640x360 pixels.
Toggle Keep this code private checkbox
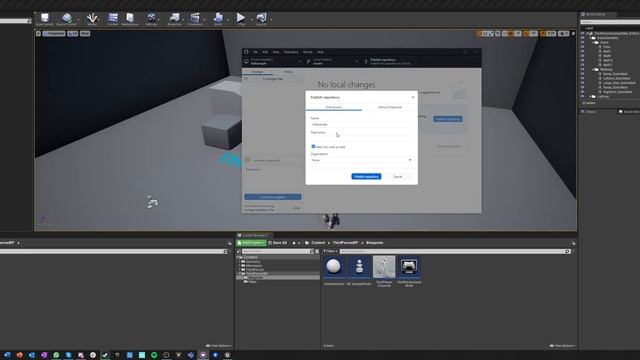tap(313, 147)
